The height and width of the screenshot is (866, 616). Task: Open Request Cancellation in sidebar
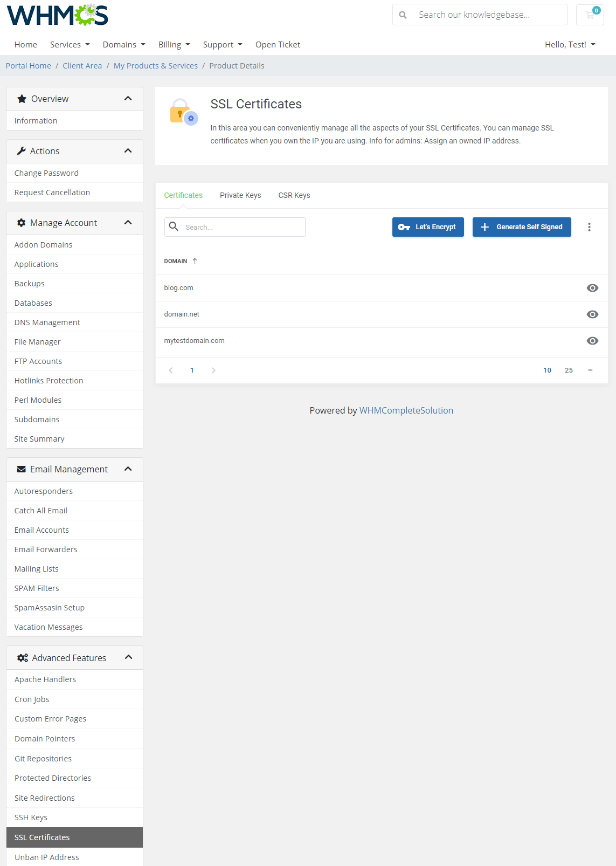click(74, 193)
